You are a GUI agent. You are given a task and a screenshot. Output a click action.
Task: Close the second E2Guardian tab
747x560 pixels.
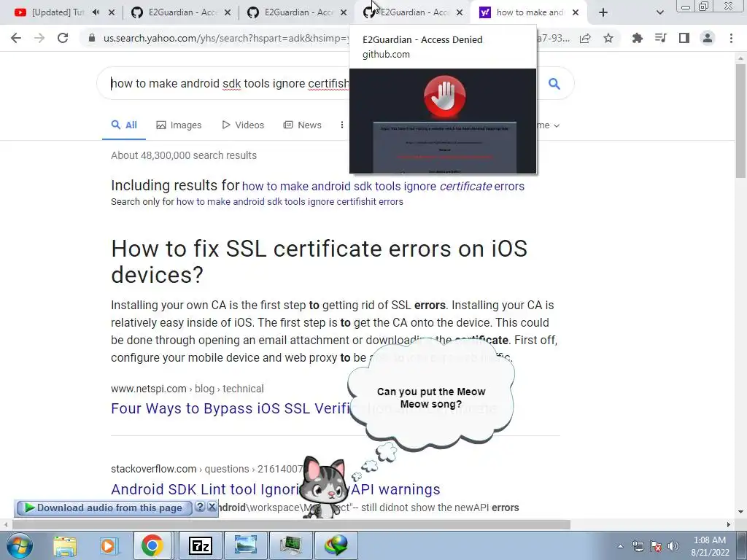click(344, 12)
